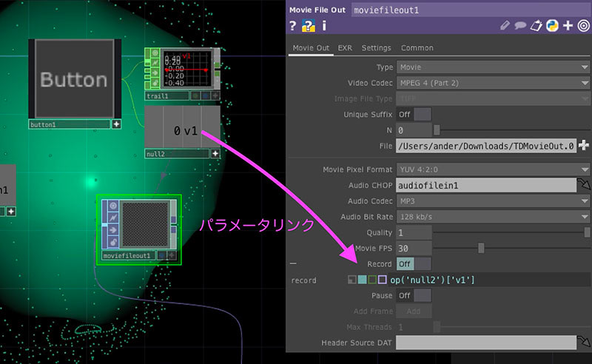Click green viewer flag on trail1 label bar
Image resolution: width=592 pixels, height=364 pixels.
coord(195,96)
